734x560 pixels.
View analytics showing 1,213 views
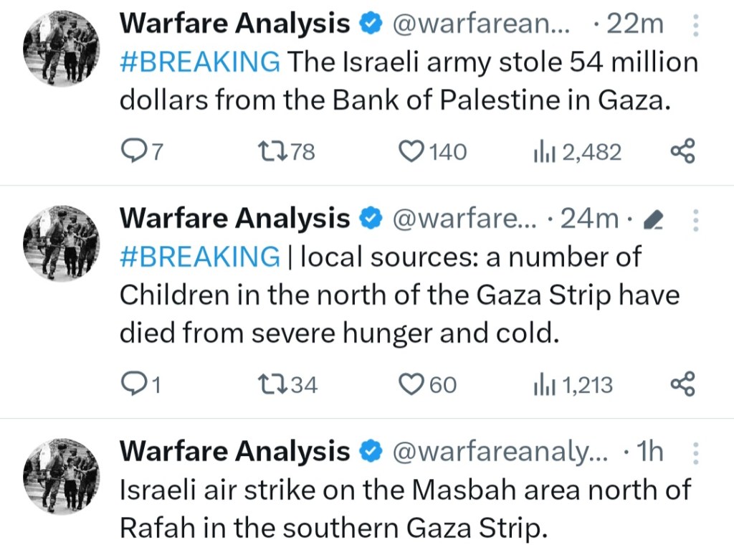tap(541, 385)
